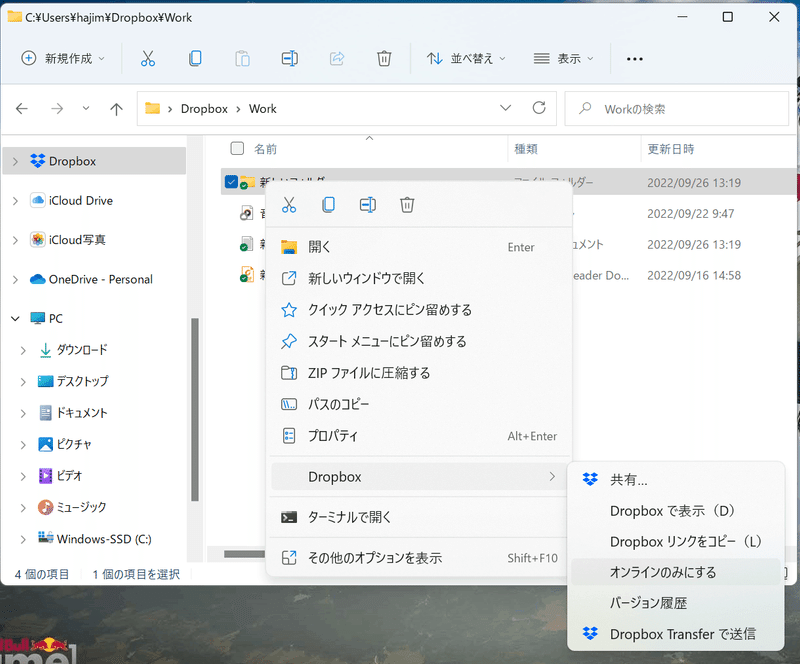Expand the iCloud Drive tree node chevron
800x664 pixels.
pos(15,201)
